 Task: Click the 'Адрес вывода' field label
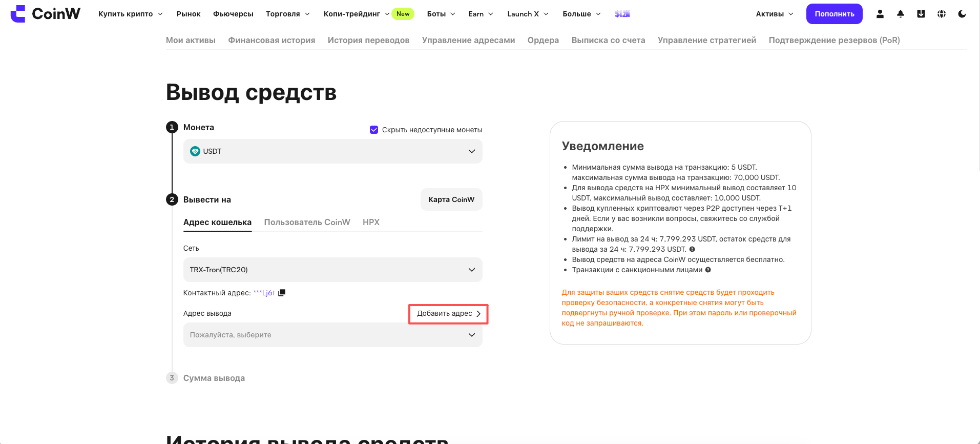tap(207, 313)
